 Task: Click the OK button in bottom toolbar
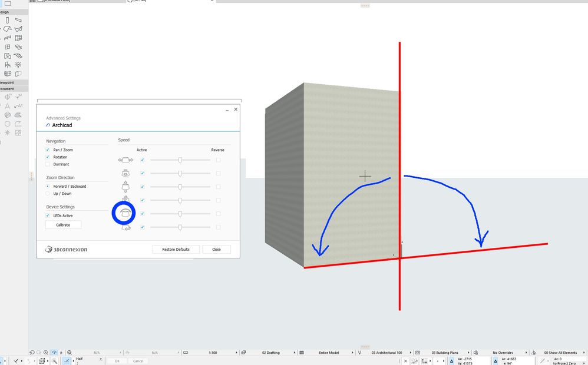tap(117, 361)
